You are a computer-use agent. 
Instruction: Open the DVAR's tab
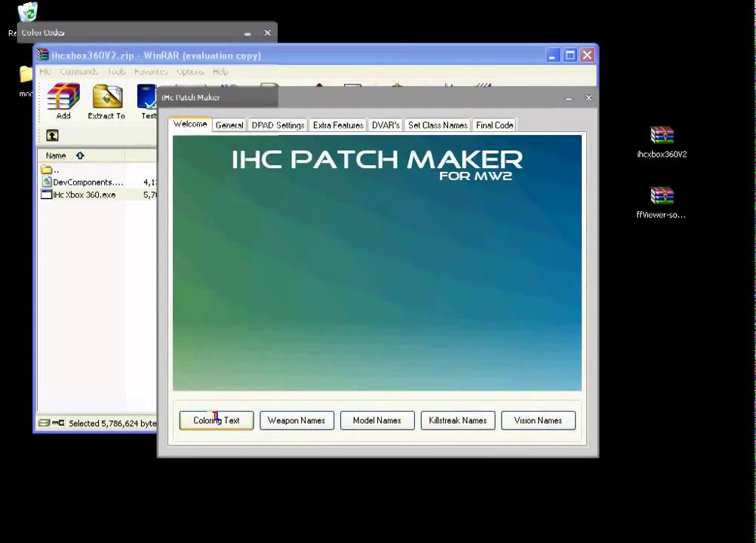click(386, 125)
